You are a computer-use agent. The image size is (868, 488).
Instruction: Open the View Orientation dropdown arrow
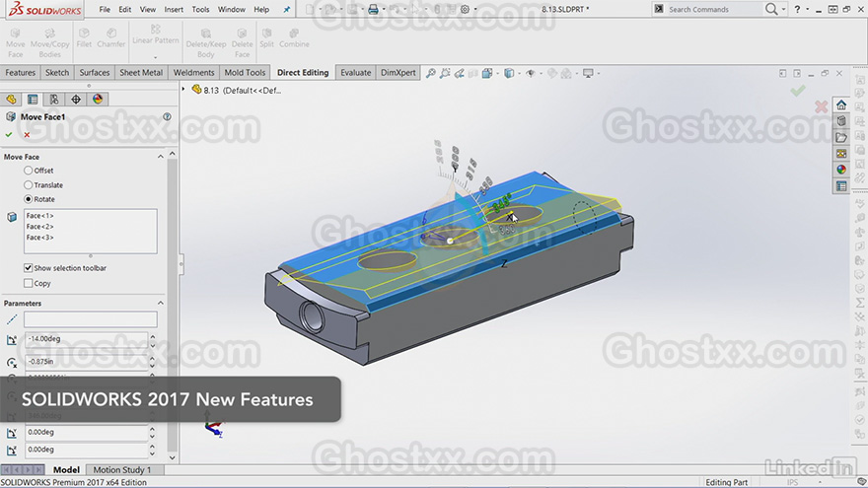(x=497, y=73)
